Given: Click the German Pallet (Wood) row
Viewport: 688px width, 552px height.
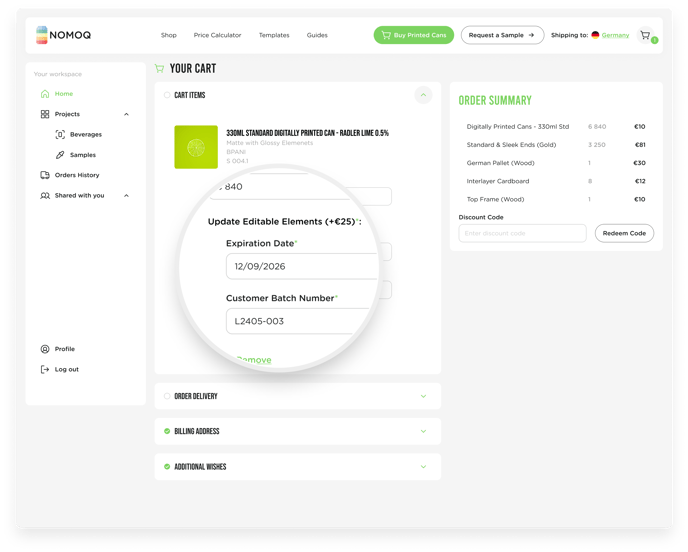Looking at the screenshot, I should (556, 163).
